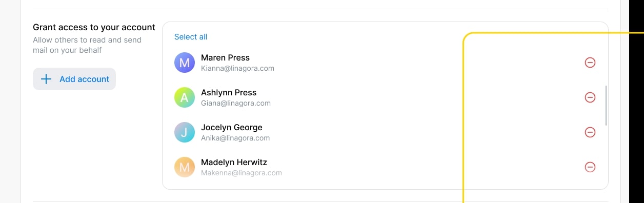644x203 pixels.
Task: Click the blue J avatar of Jocelyn George
Action: point(185,132)
